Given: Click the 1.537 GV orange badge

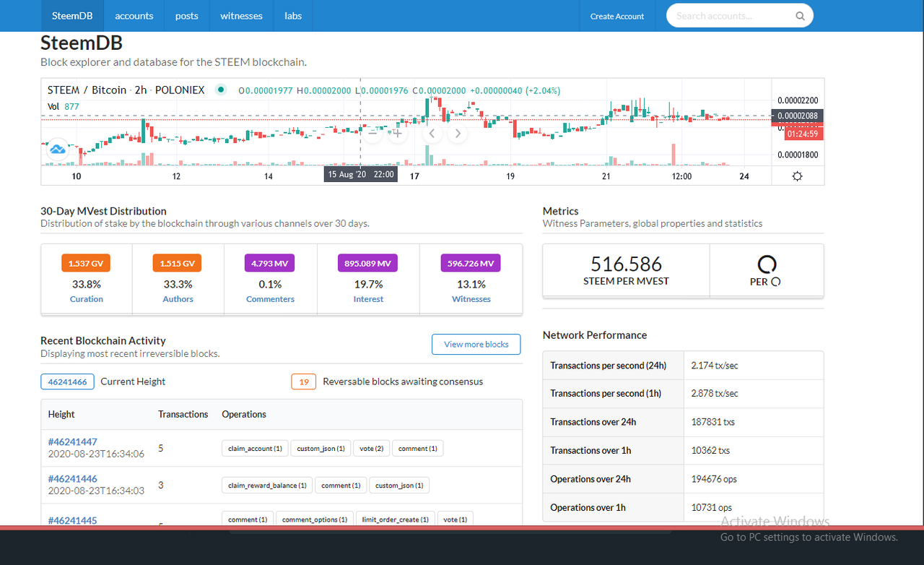Looking at the screenshot, I should point(86,264).
